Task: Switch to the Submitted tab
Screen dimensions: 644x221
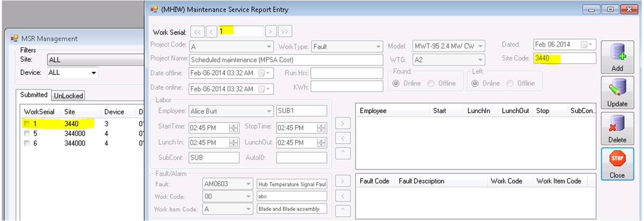Action: coord(33,95)
